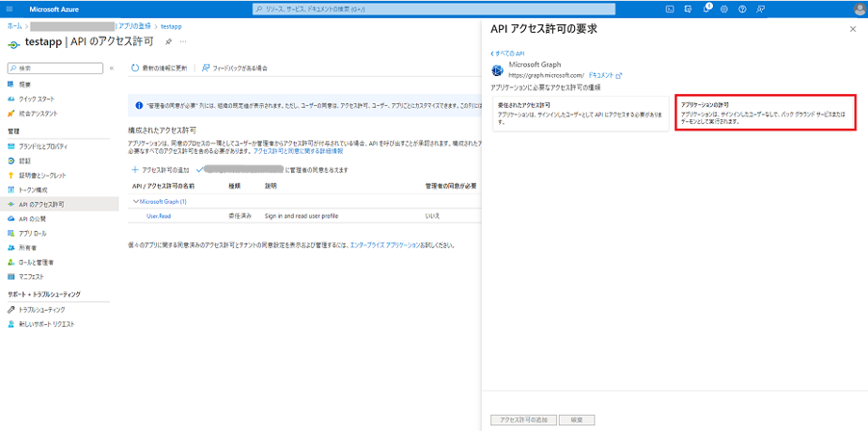This screenshot has height=431, width=868.
Task: Open the account avatar menu
Action: (859, 9)
